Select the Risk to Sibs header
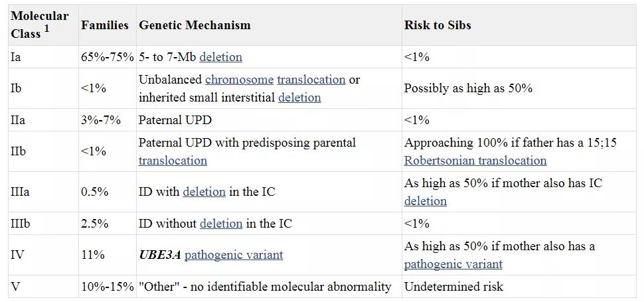 click(438, 25)
